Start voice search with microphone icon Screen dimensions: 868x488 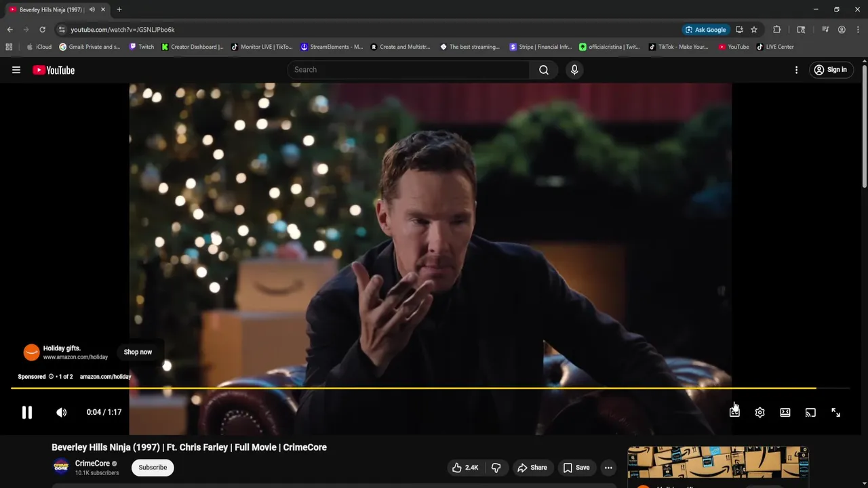[574, 70]
